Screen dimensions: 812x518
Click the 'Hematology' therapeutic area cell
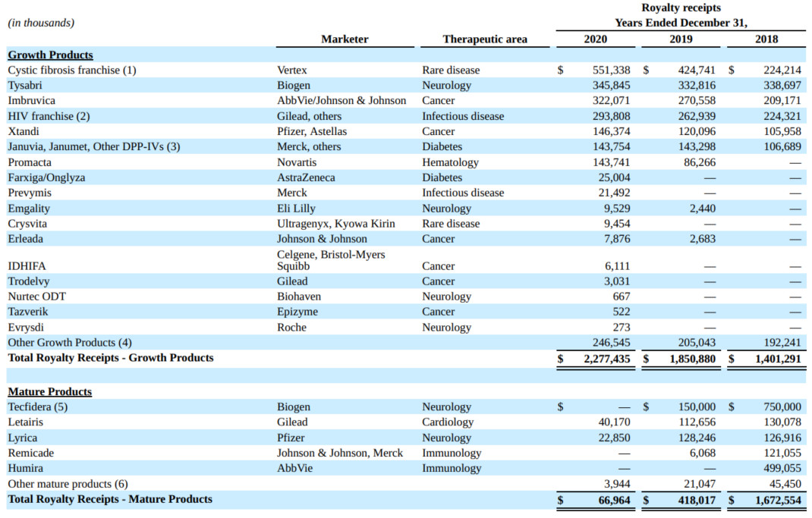(x=451, y=162)
